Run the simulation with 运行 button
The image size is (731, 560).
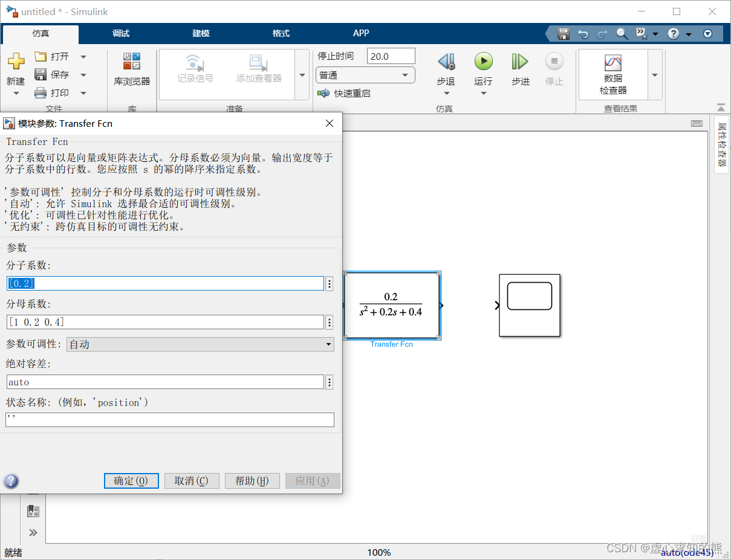click(x=483, y=69)
